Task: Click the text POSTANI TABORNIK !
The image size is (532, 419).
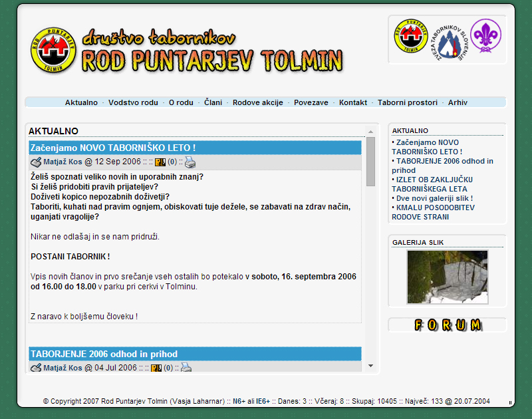Action: point(70,257)
